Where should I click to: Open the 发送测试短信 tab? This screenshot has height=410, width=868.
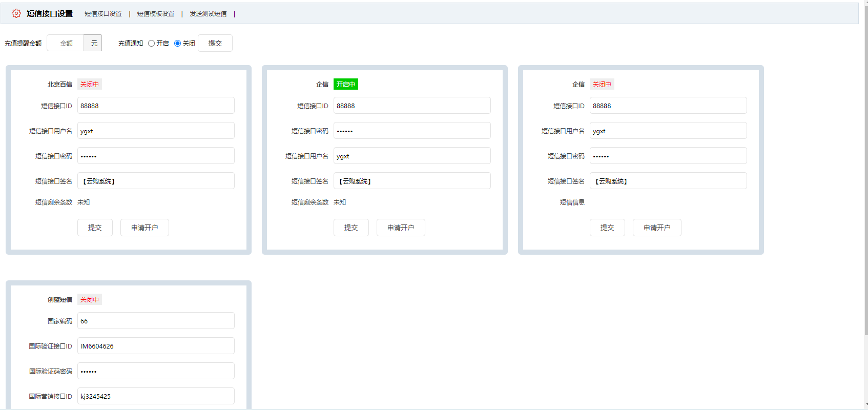(x=208, y=14)
